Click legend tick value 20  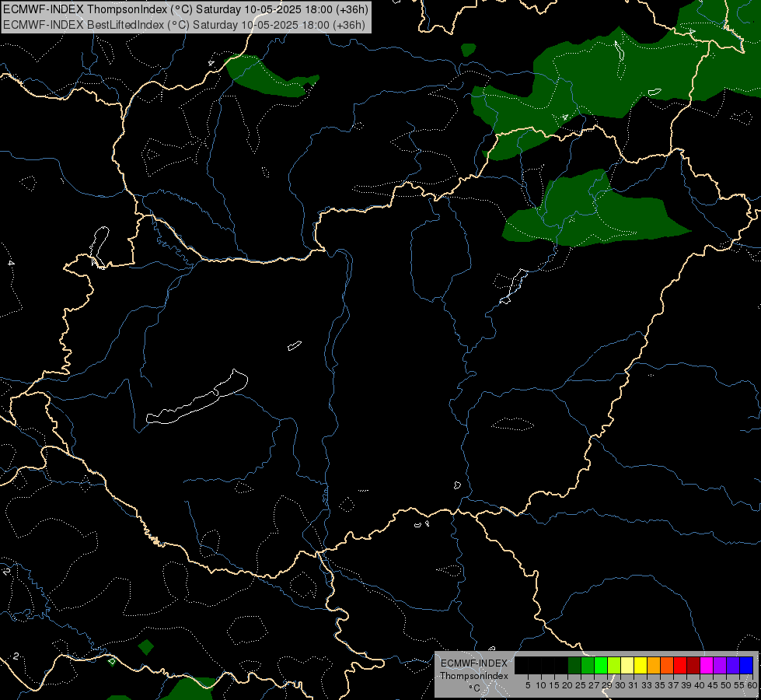(568, 685)
